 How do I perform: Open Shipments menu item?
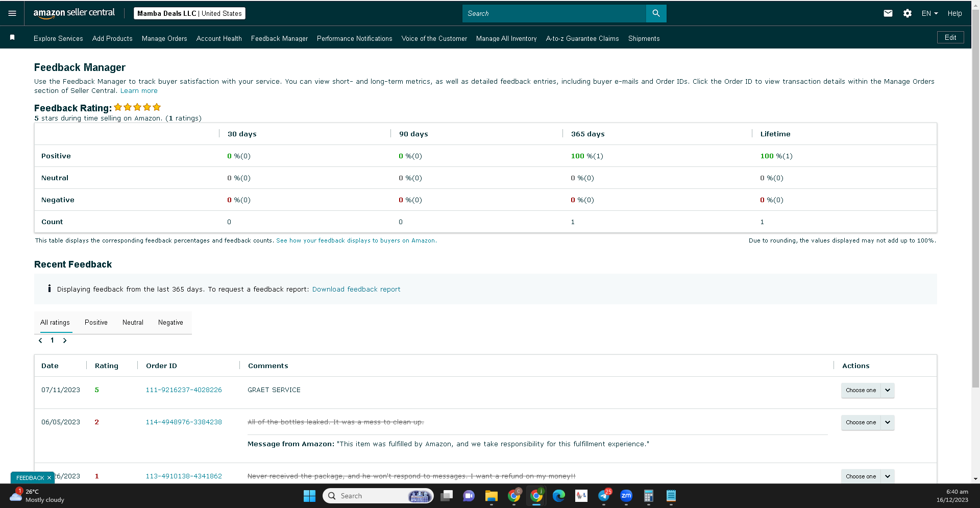(644, 38)
